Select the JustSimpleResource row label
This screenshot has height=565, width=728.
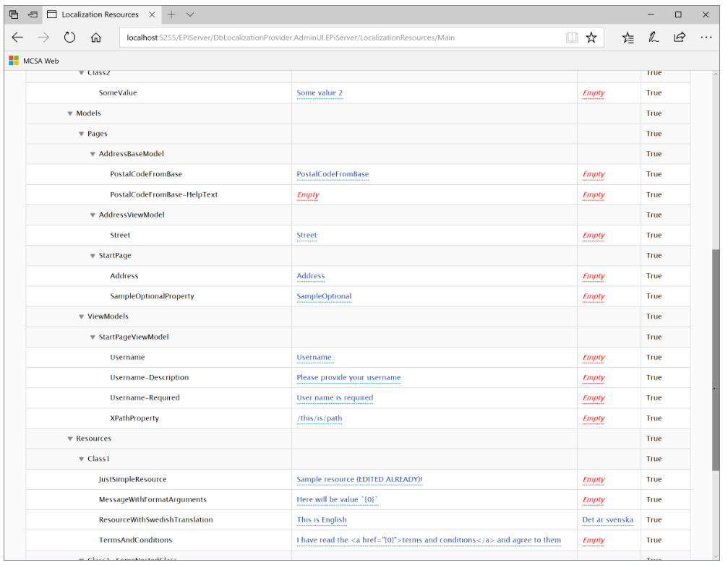(132, 479)
